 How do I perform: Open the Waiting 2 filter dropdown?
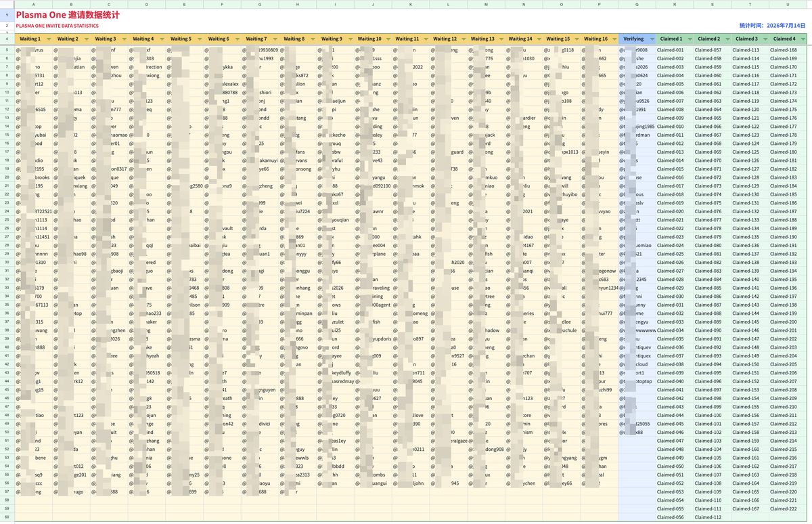[86, 39]
